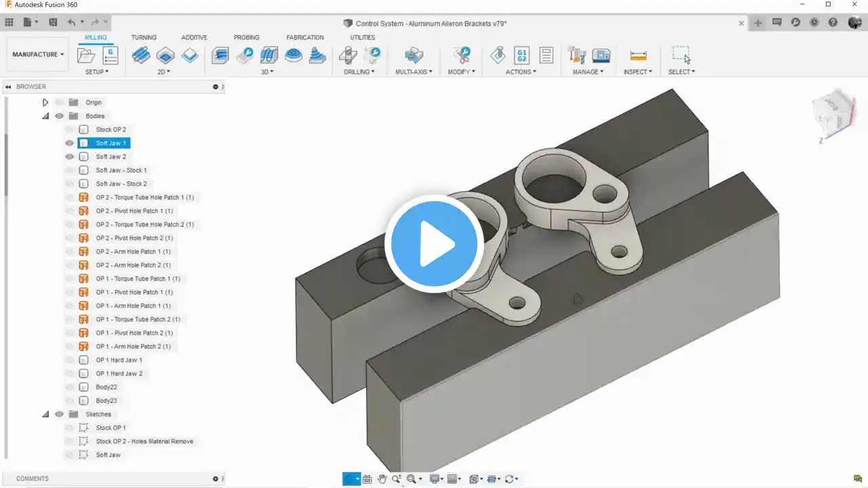
Task: Select the 3D Adaptive Clearing tool
Action: point(220,55)
